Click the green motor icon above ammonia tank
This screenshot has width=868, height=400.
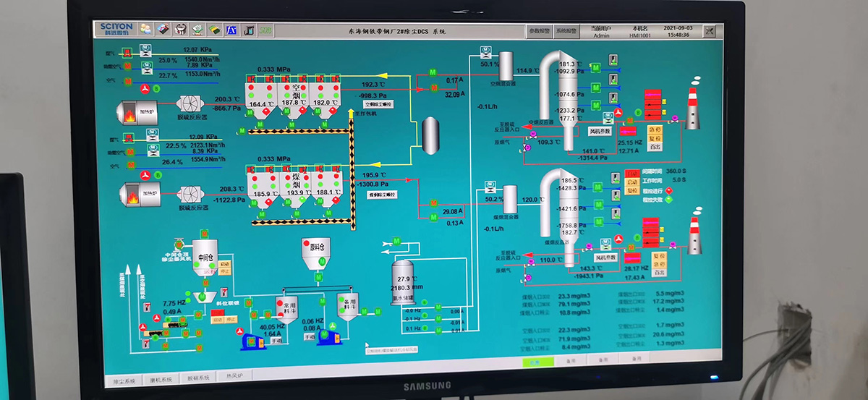[x=396, y=241]
